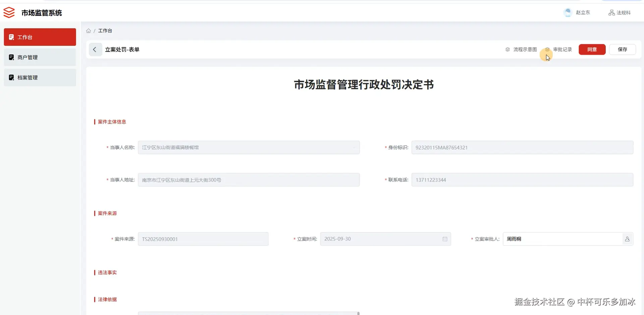Click the 档案管理 sidebar icon

(11, 77)
